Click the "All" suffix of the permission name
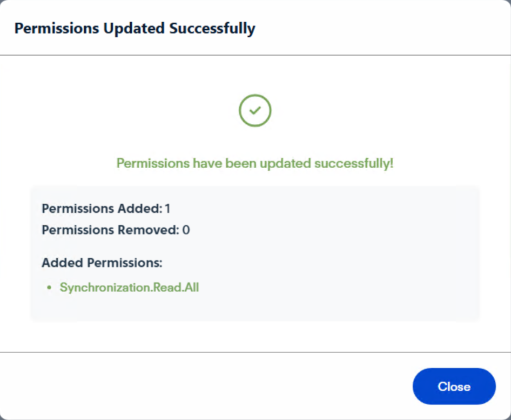This screenshot has height=420, width=511. 191,288
